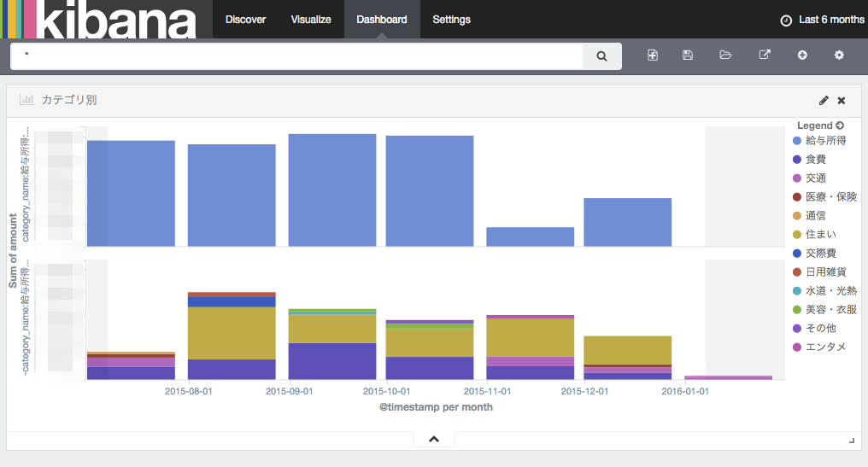Click the 2015-08-01 axis label
Image resolution: width=868 pixels, height=467 pixels.
click(x=188, y=391)
